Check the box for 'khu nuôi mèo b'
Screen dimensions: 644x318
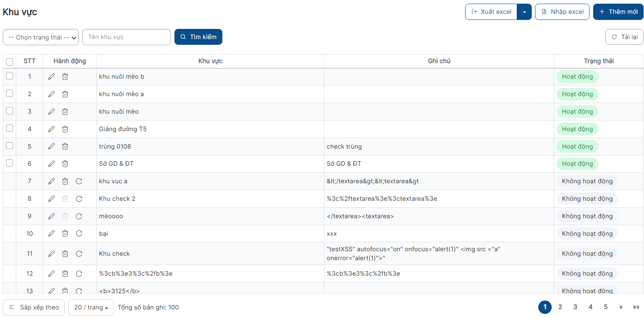10,76
